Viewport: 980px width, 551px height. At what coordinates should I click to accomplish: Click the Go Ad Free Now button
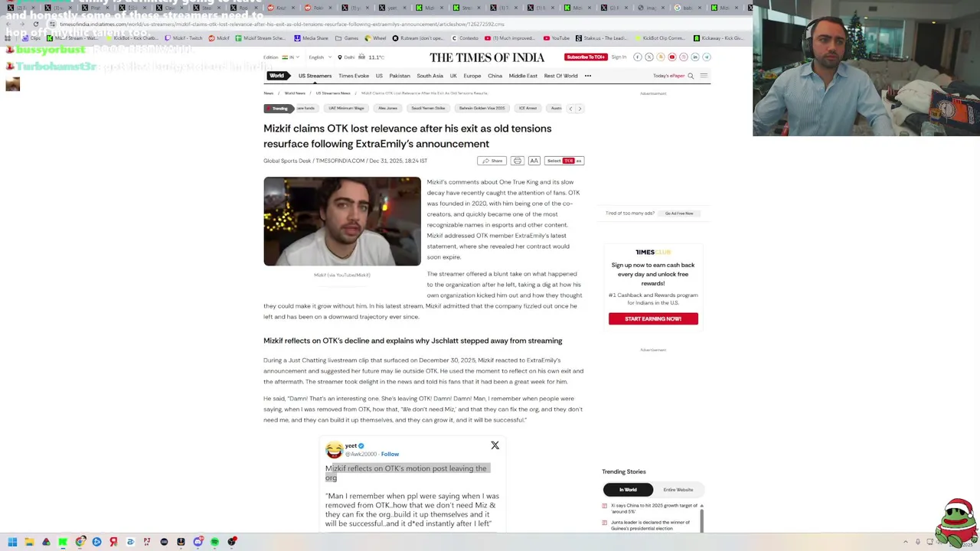(x=679, y=214)
